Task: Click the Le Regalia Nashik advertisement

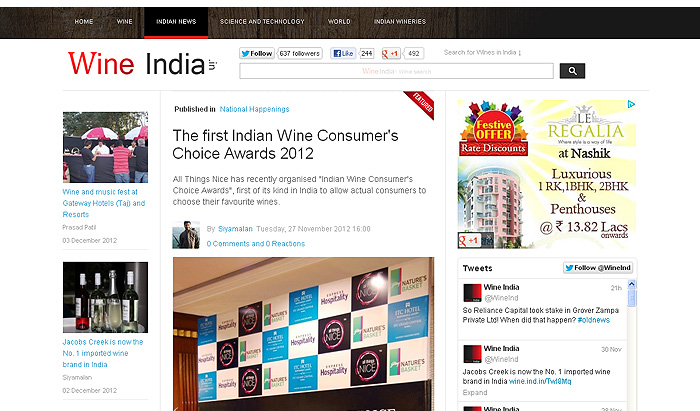Action: tap(547, 174)
